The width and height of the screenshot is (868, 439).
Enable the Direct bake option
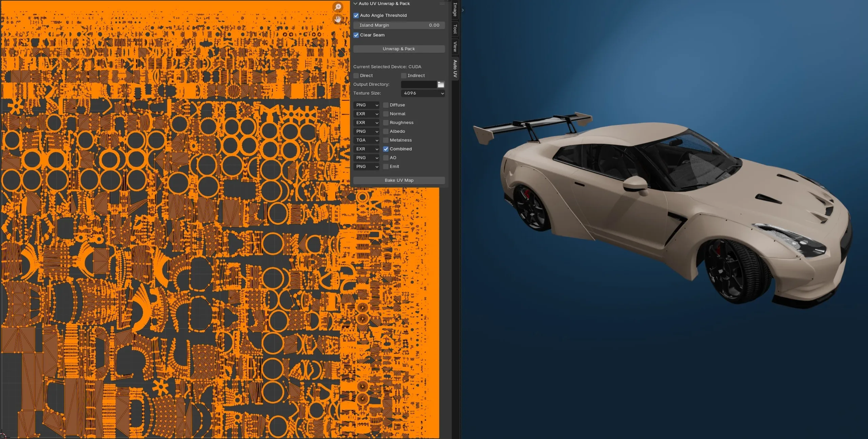click(x=356, y=75)
